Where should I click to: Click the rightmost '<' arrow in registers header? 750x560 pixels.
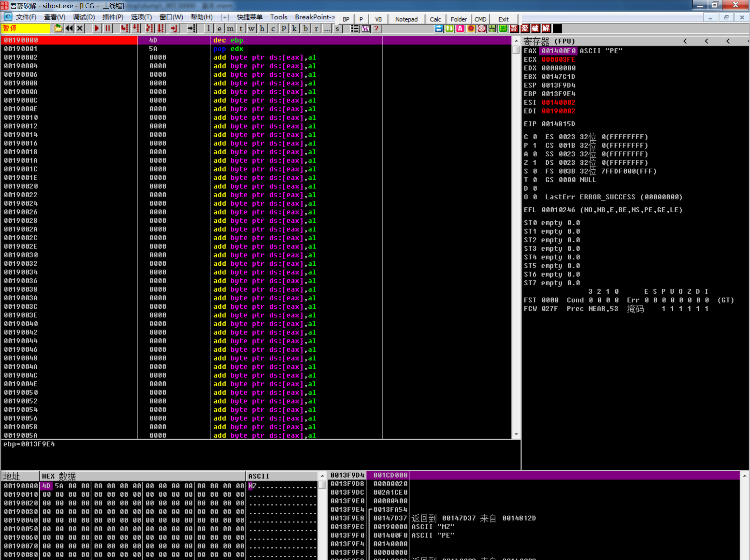[x=728, y=41]
